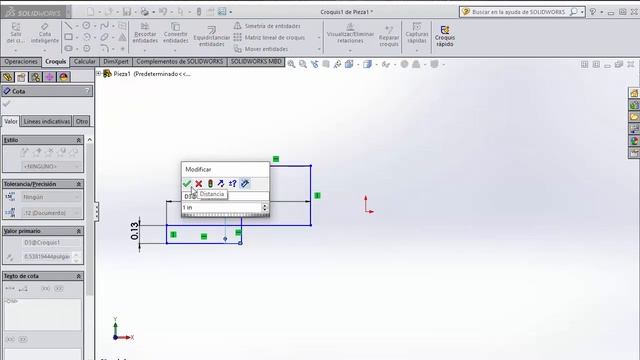Select the Cota inteligente tool
The width and height of the screenshot is (640, 360).
pos(44,33)
